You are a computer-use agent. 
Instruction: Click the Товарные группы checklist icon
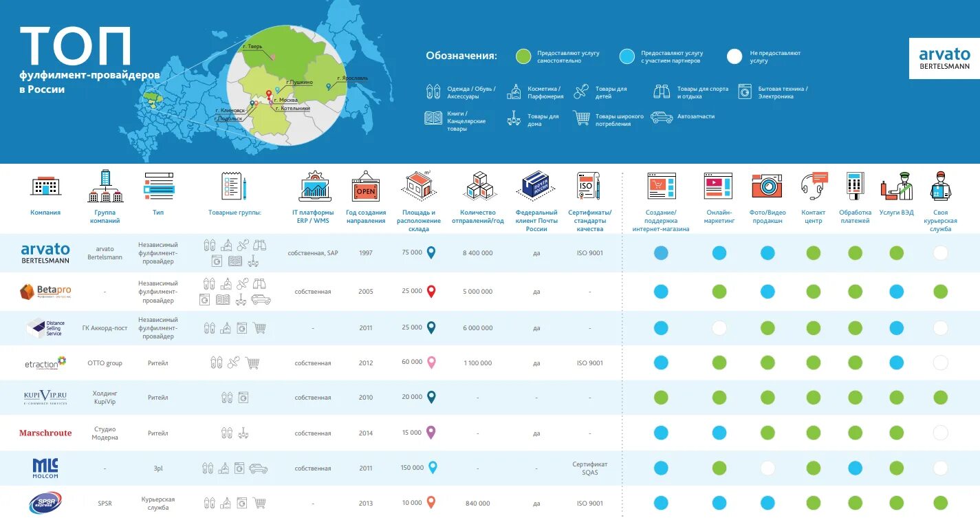tap(235, 186)
